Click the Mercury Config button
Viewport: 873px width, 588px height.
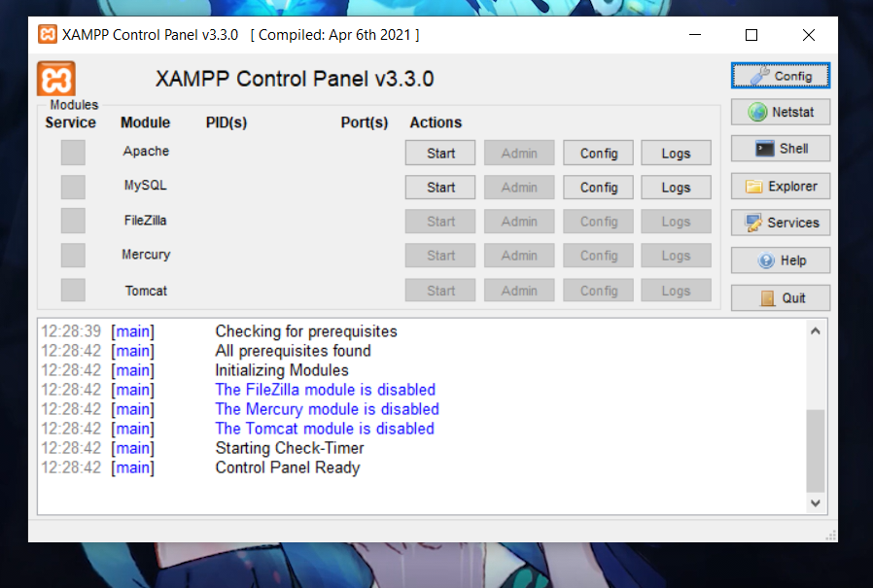599,256
